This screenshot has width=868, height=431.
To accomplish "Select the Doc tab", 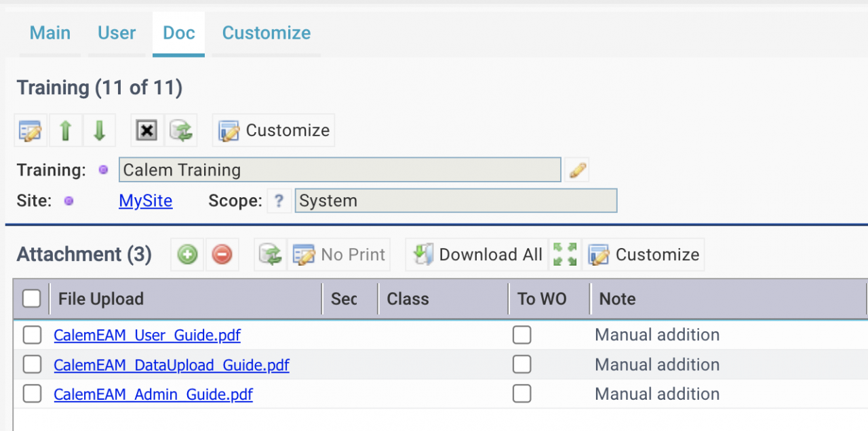I will (179, 33).
